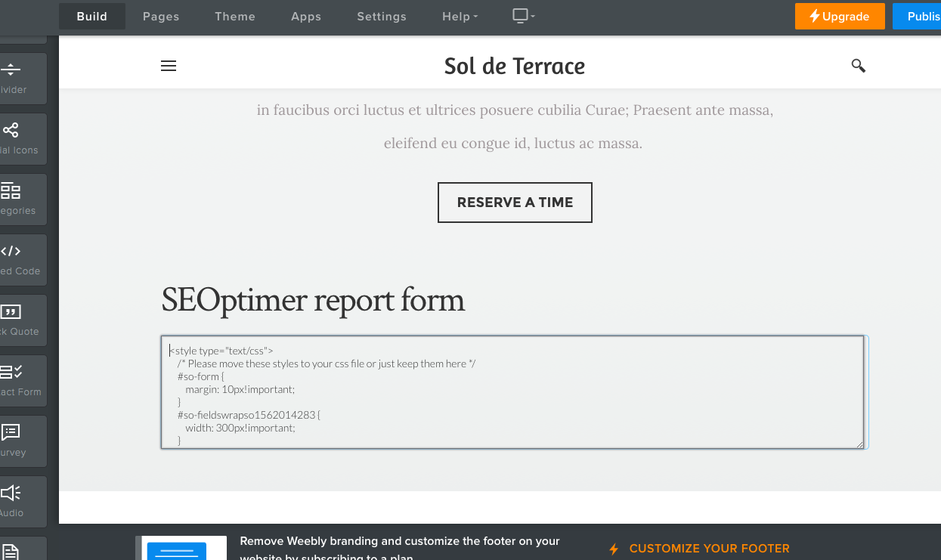The width and height of the screenshot is (941, 560).
Task: Select the Block Quote element
Action: click(x=11, y=312)
